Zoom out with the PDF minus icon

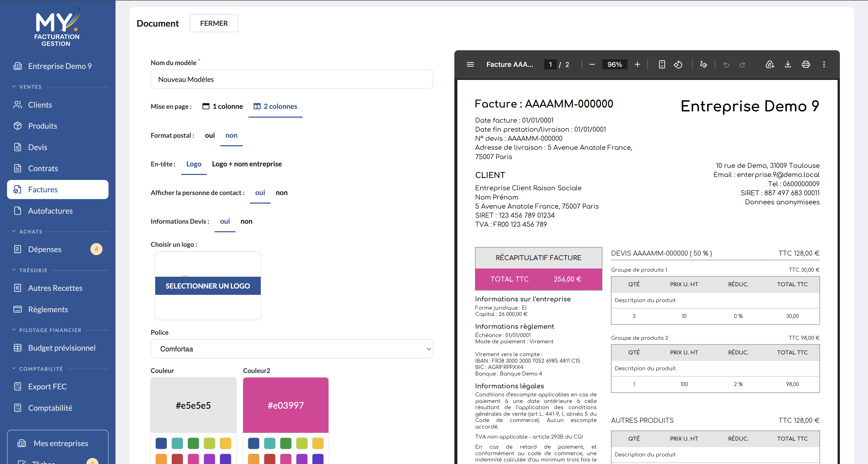tap(592, 64)
